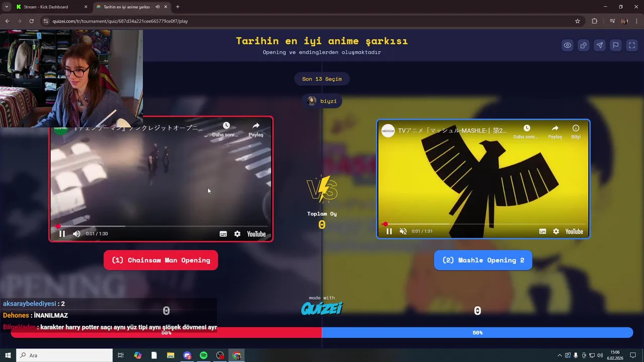
Task: Click the biyzi user chip
Action: coord(322,101)
